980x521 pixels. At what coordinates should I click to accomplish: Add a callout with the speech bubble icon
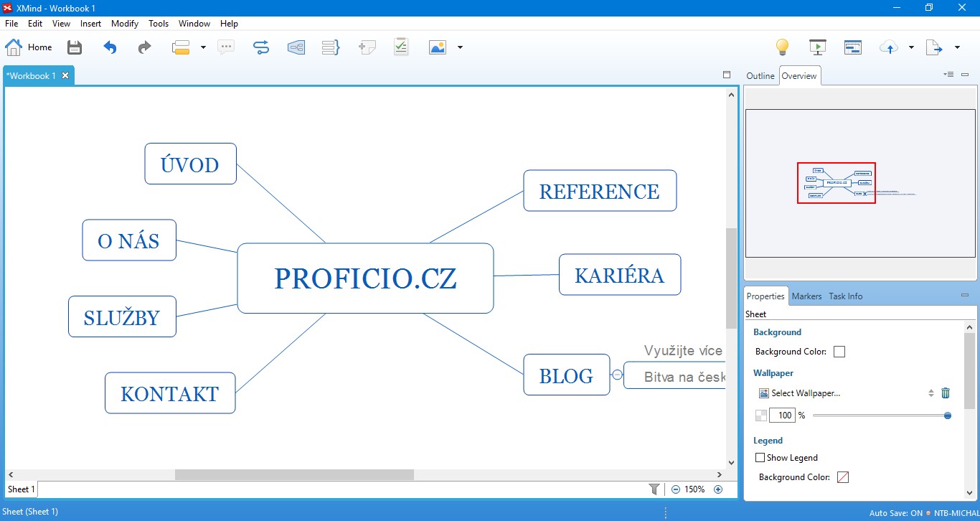pyautogui.click(x=226, y=47)
